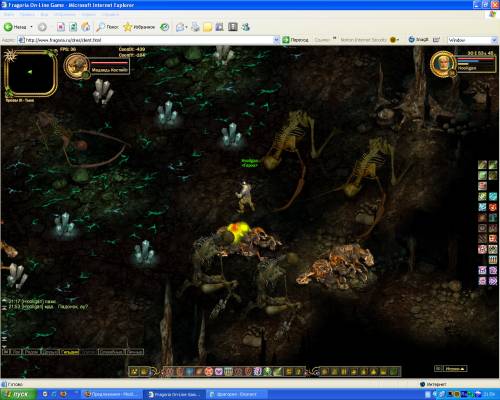
Task: Click the player's red health bar
Action: click(x=476, y=59)
